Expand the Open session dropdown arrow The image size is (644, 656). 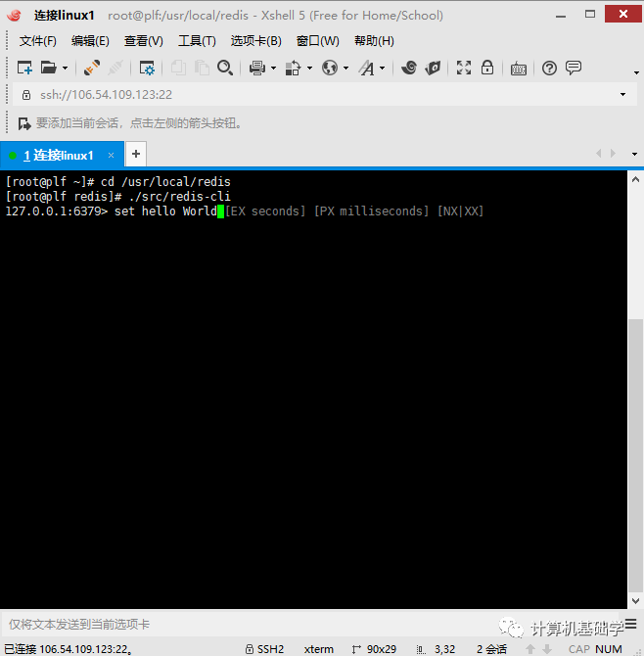pyautogui.click(x=65, y=69)
